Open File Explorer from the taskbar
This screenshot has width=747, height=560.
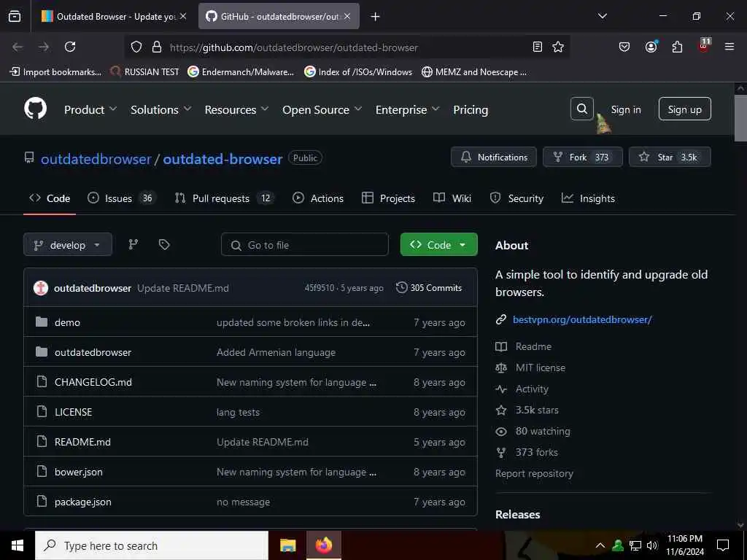coord(287,545)
